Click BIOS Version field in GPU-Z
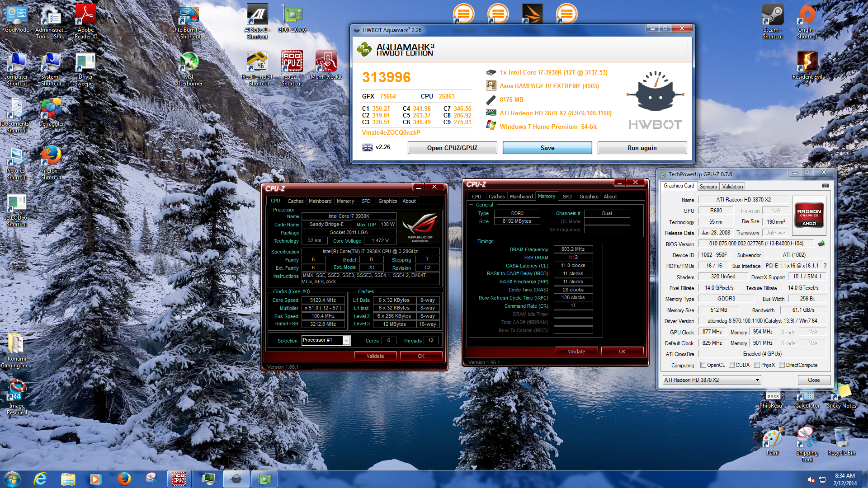The height and width of the screenshot is (488, 868). pyautogui.click(x=756, y=244)
